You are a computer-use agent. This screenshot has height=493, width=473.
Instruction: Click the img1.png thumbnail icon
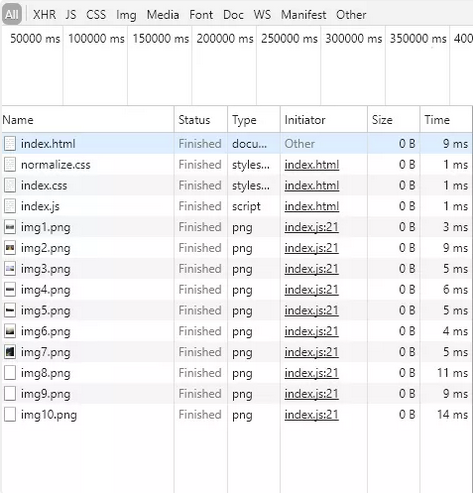pos(10,227)
